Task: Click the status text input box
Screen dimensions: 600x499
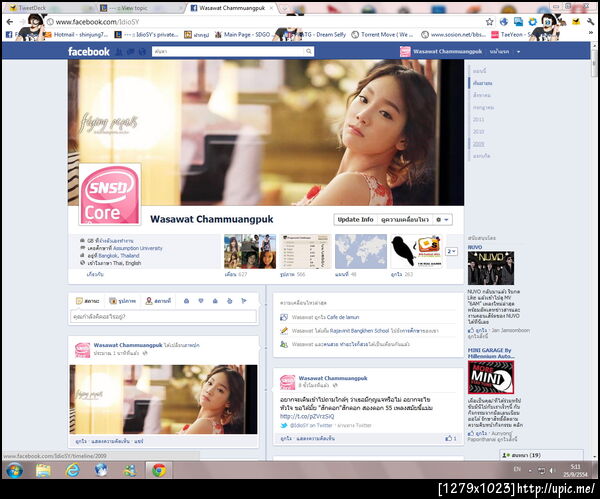Action: [x=163, y=316]
